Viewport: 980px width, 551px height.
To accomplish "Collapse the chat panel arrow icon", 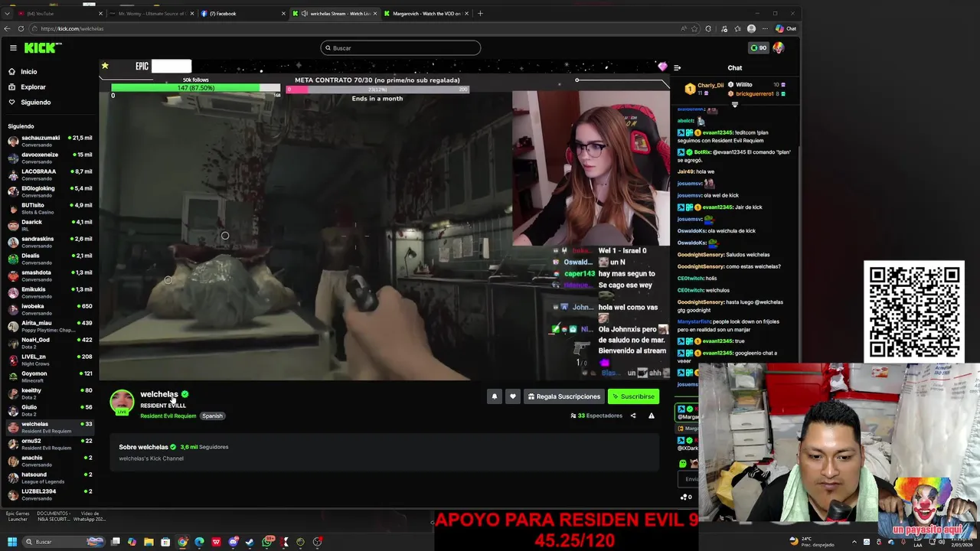I will coord(677,67).
